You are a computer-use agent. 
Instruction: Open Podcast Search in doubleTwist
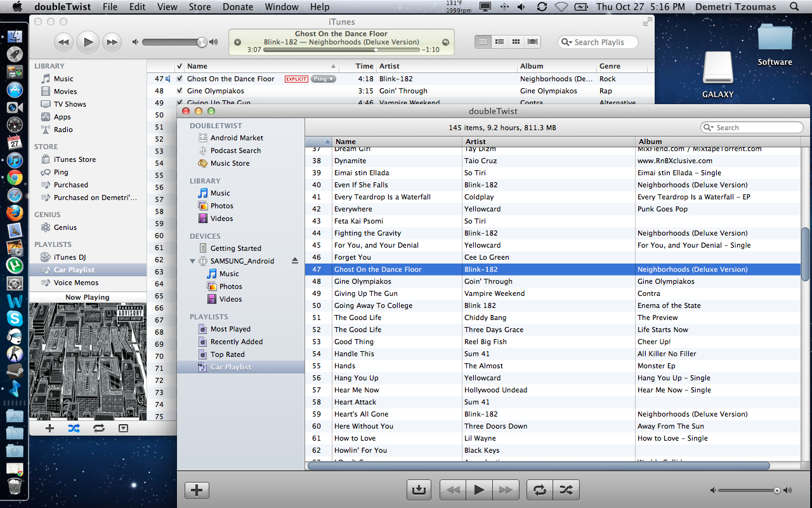tap(235, 150)
